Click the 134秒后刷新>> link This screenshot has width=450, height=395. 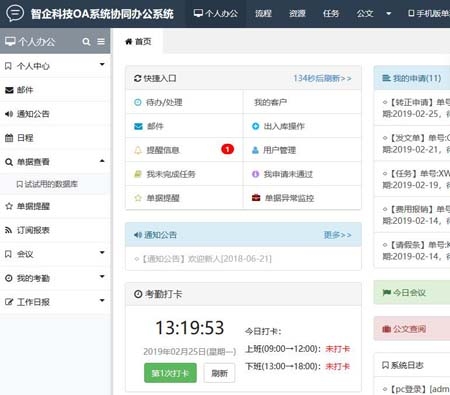tap(322, 78)
